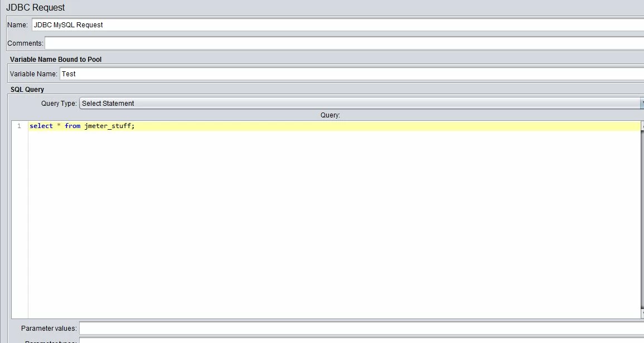Click the 'SQL Query' section label
This screenshot has height=343, width=644.
point(27,90)
